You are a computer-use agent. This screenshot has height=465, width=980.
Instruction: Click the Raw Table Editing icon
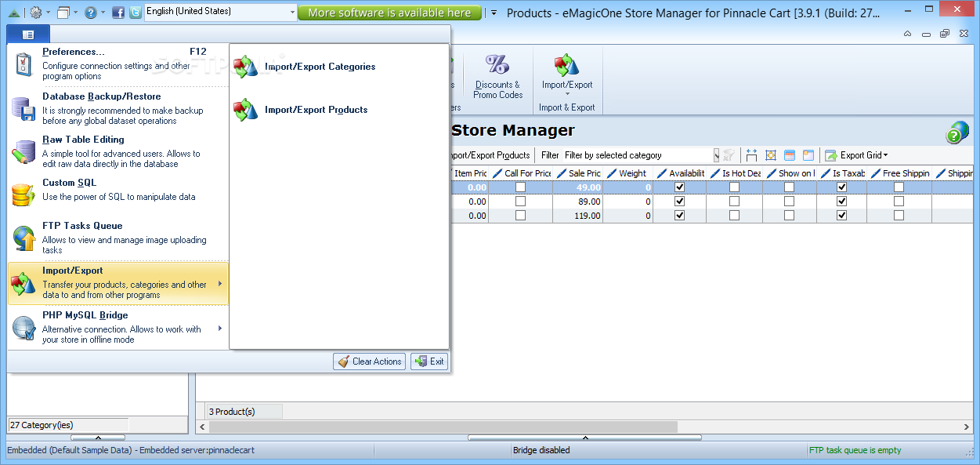coord(24,151)
